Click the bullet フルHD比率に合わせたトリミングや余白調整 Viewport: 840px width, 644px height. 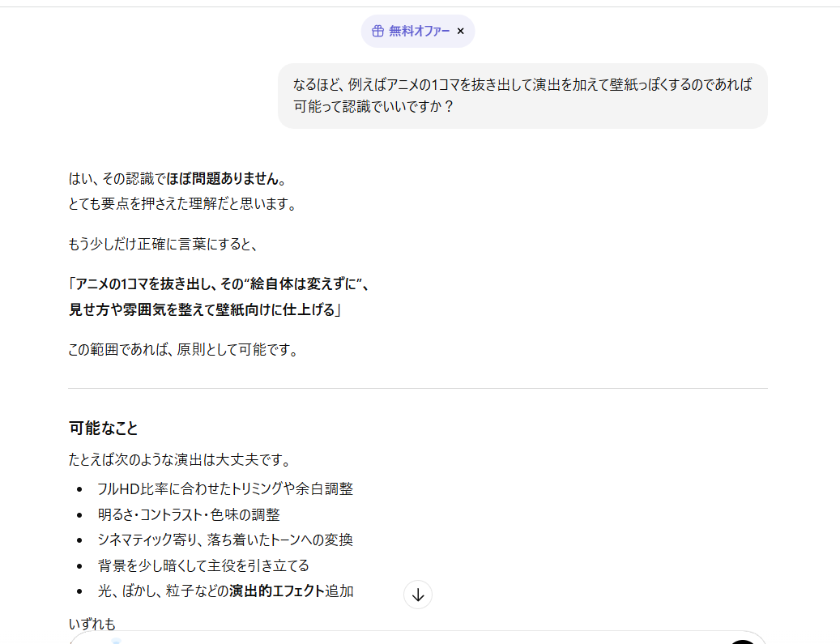coord(225,488)
